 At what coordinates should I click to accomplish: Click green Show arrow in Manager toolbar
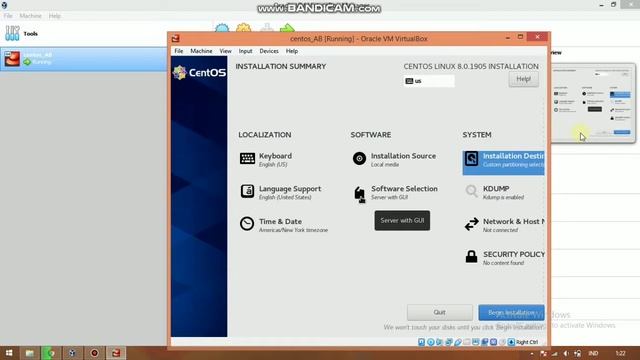tap(287, 28)
